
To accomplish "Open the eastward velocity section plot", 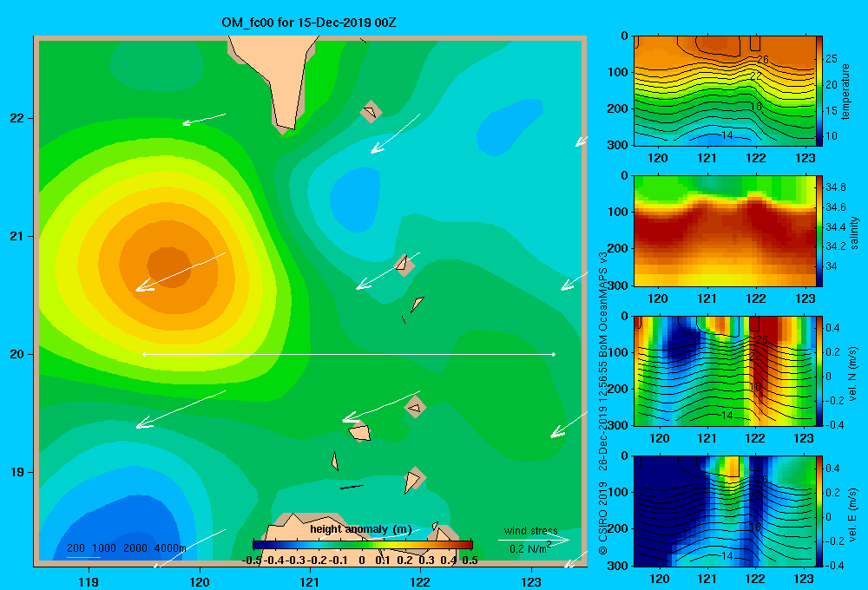I will 724,511.
